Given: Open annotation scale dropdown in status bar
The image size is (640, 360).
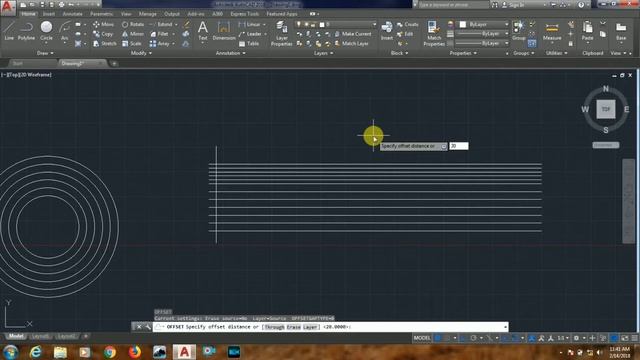Looking at the screenshot, I should pyautogui.click(x=563, y=338).
